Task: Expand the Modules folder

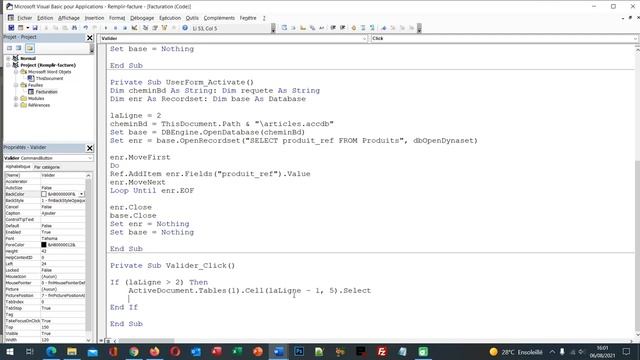Action: point(16,98)
